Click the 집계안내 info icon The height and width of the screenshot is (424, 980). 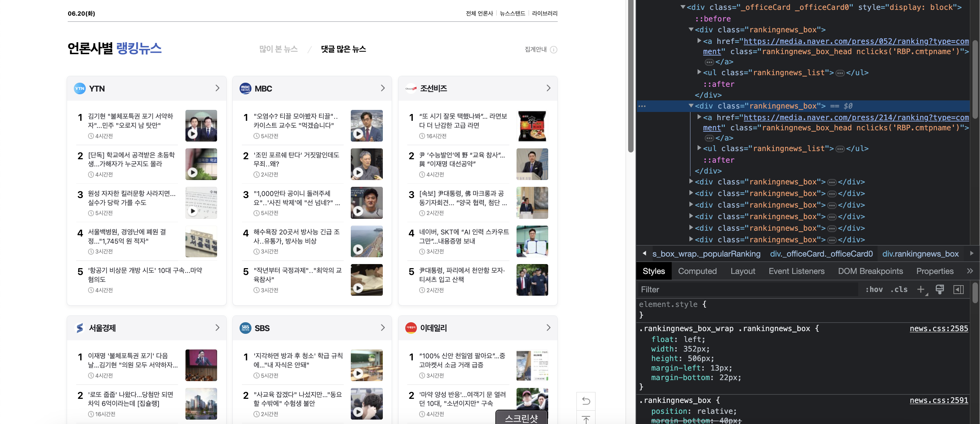click(554, 49)
